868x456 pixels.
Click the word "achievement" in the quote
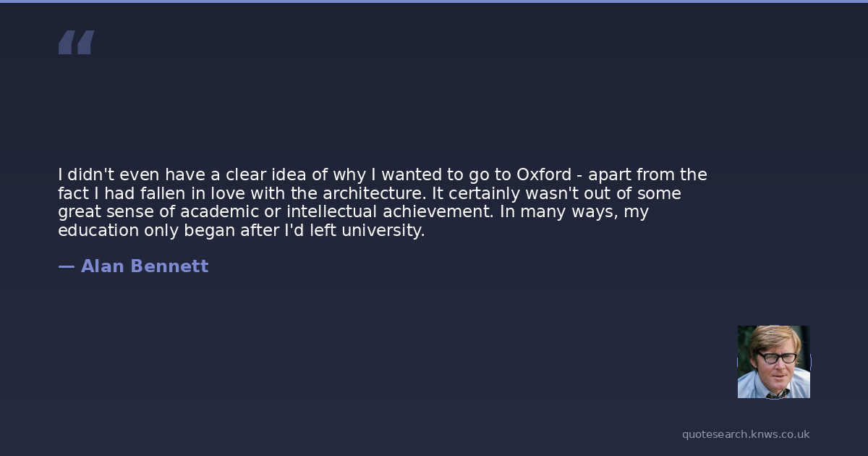pos(435,213)
